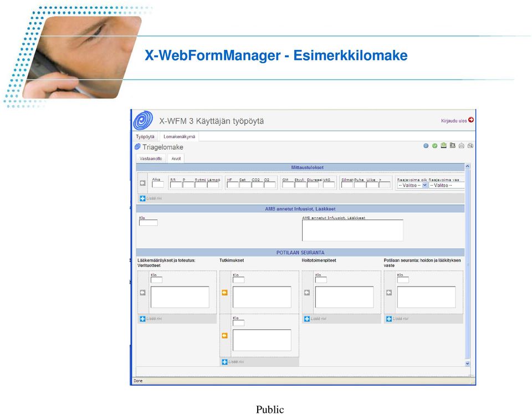Screen dimensions: 532x414
Task: Click the print preview icon at toolbar's right end
Action: [x=470, y=146]
